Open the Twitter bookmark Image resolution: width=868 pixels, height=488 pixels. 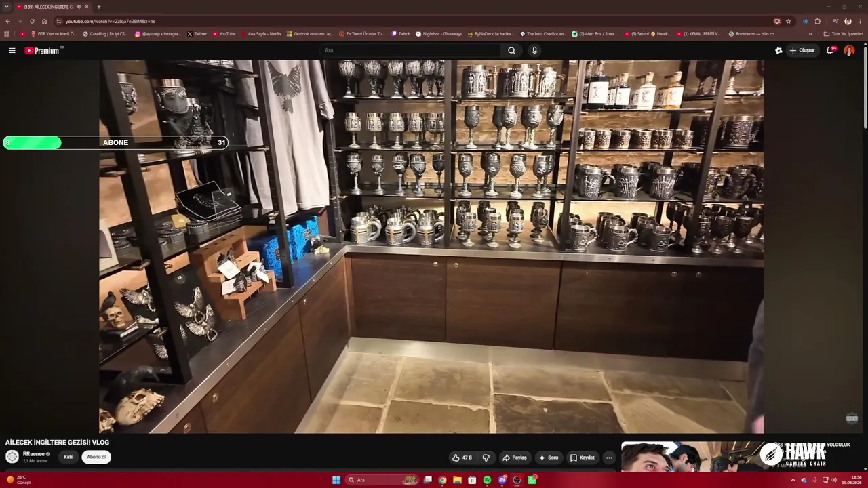[x=197, y=33]
